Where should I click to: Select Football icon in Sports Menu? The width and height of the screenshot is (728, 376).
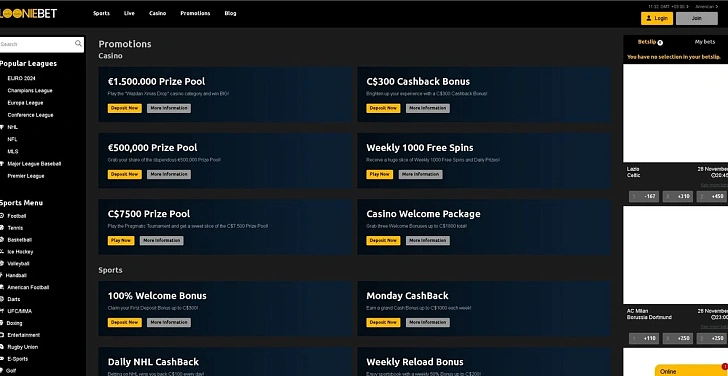pos(2,216)
